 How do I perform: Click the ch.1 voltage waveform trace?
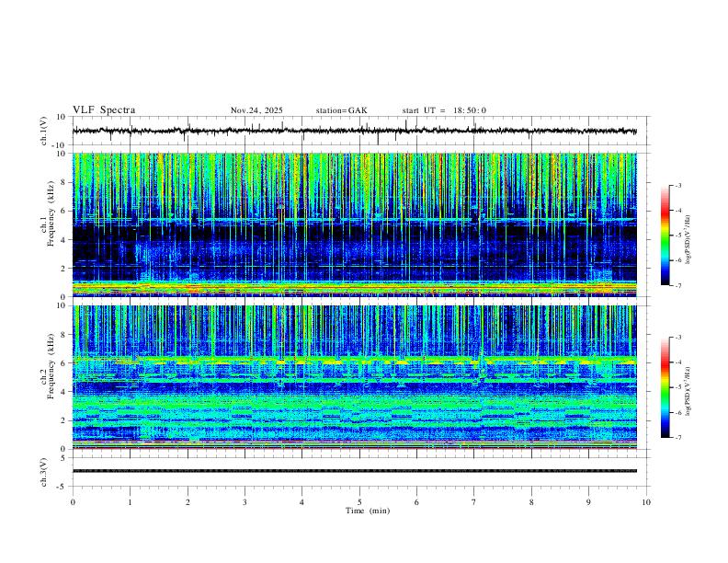click(x=354, y=131)
